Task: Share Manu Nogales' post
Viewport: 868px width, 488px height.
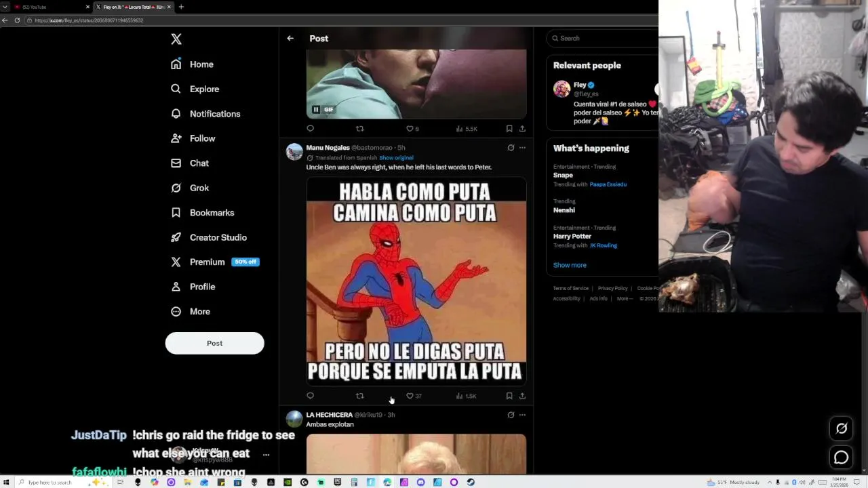Action: (x=522, y=396)
